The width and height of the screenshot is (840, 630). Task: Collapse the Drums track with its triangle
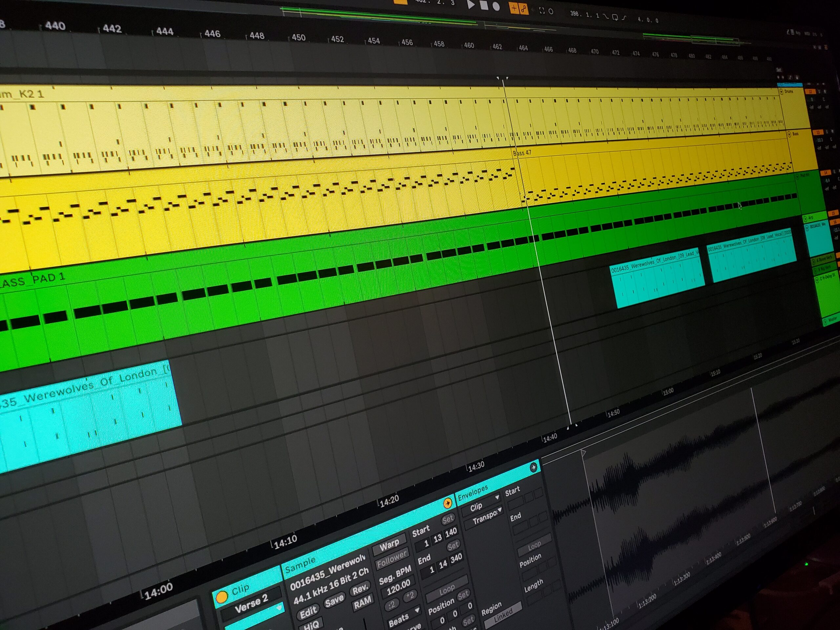781,92
